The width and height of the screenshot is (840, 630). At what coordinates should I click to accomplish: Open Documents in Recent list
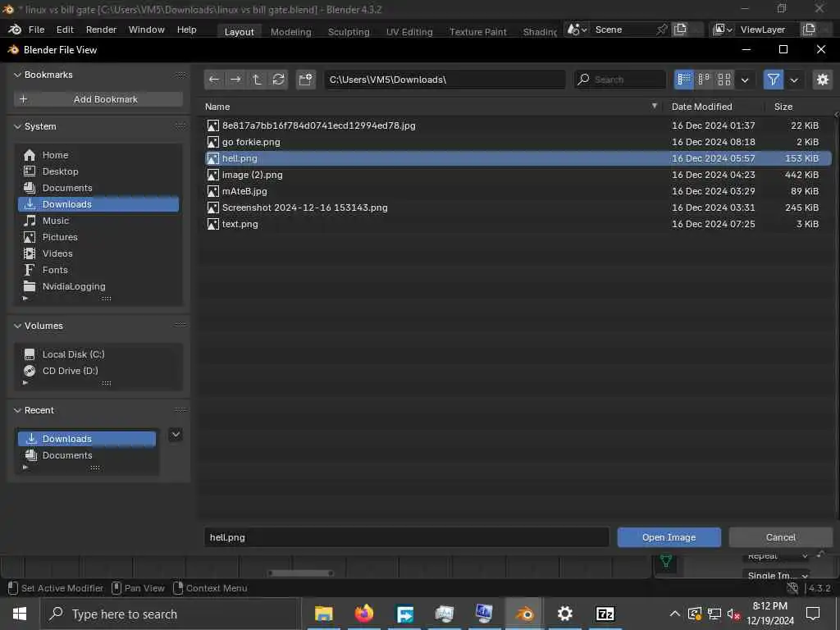pyautogui.click(x=87, y=455)
